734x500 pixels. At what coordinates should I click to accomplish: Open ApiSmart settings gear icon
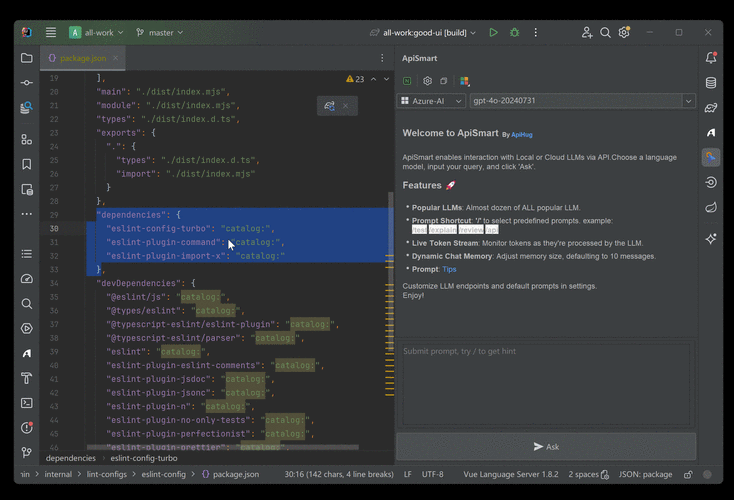click(427, 81)
